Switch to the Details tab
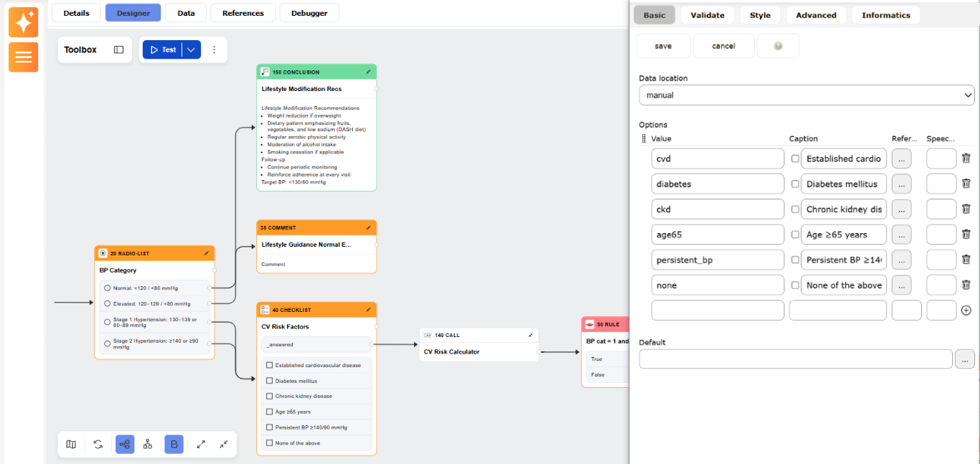The width and height of the screenshot is (980, 464). (x=77, y=13)
